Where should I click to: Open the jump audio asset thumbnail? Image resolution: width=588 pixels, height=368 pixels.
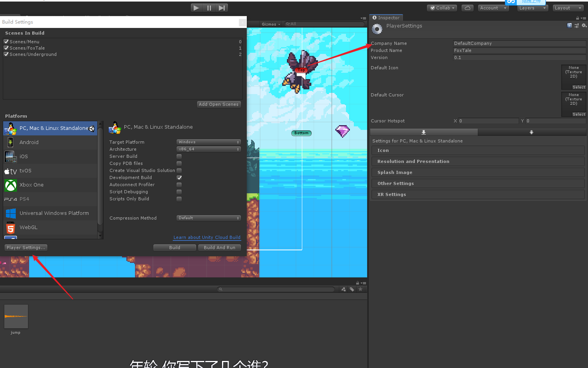point(16,316)
